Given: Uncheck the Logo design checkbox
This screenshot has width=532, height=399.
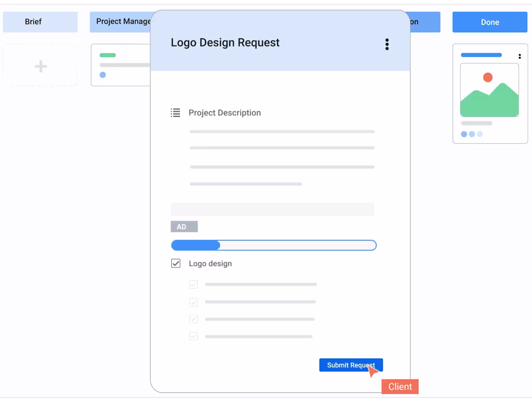Looking at the screenshot, I should 176,263.
